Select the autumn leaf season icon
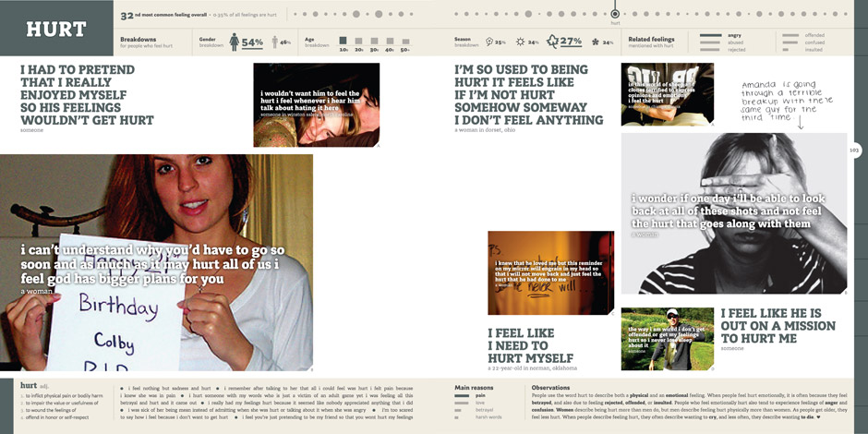 [552, 42]
